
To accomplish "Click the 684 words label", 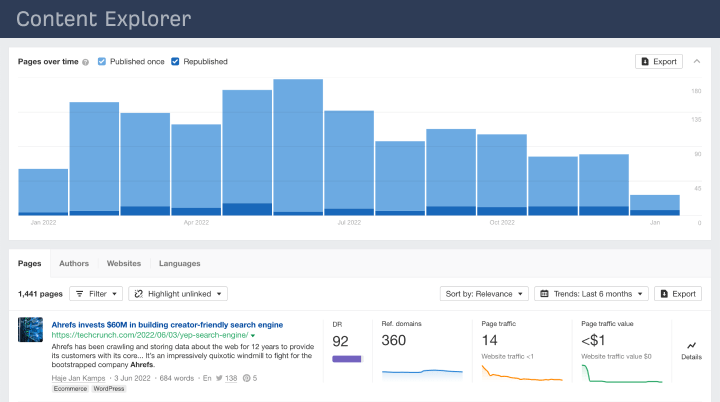I will (x=177, y=378).
